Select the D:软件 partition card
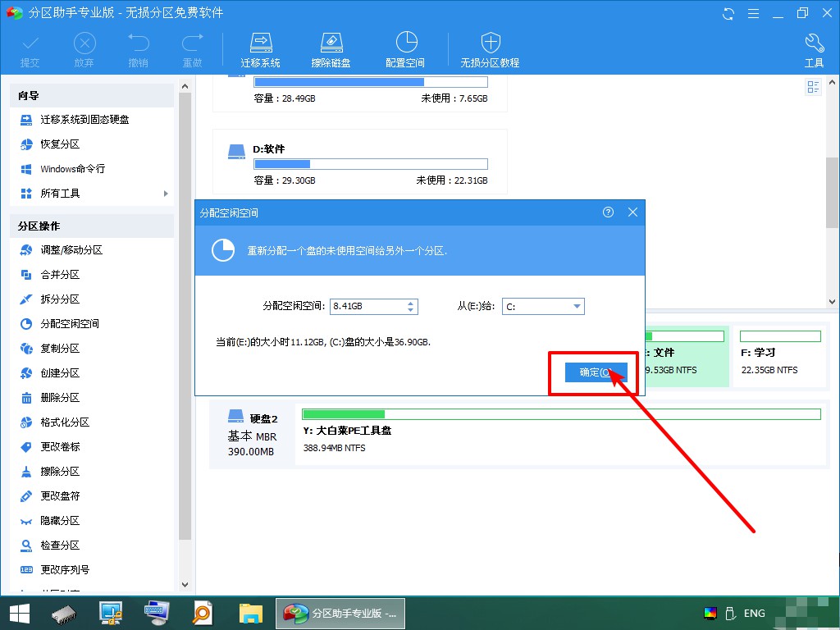Viewport: 840px width, 630px height. 359,162
